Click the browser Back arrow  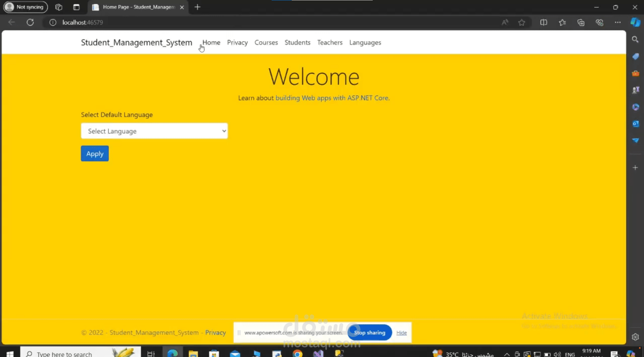pyautogui.click(x=12, y=22)
